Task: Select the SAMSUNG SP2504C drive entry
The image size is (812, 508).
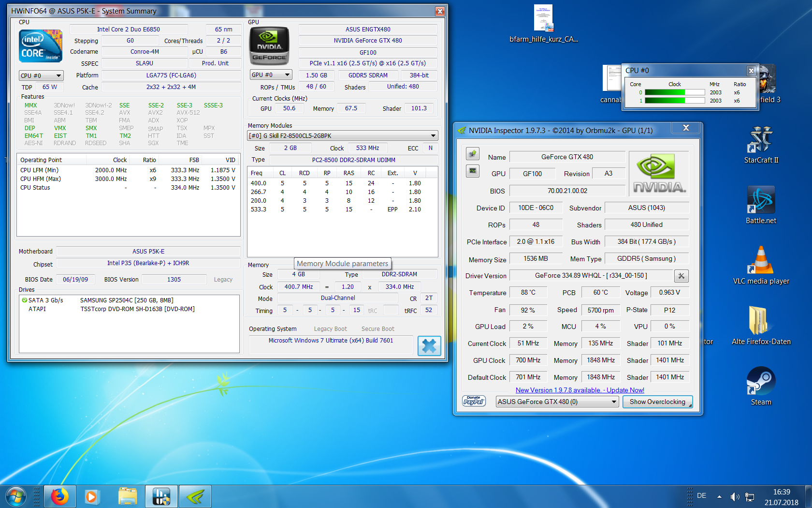Action: [x=127, y=300]
